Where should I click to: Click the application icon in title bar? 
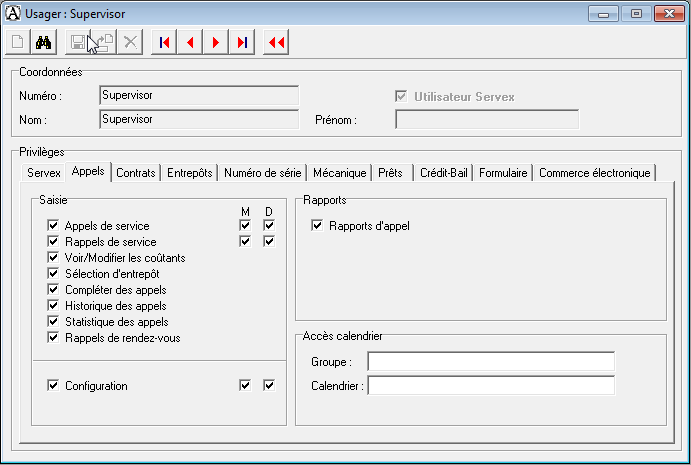pyautogui.click(x=12, y=13)
